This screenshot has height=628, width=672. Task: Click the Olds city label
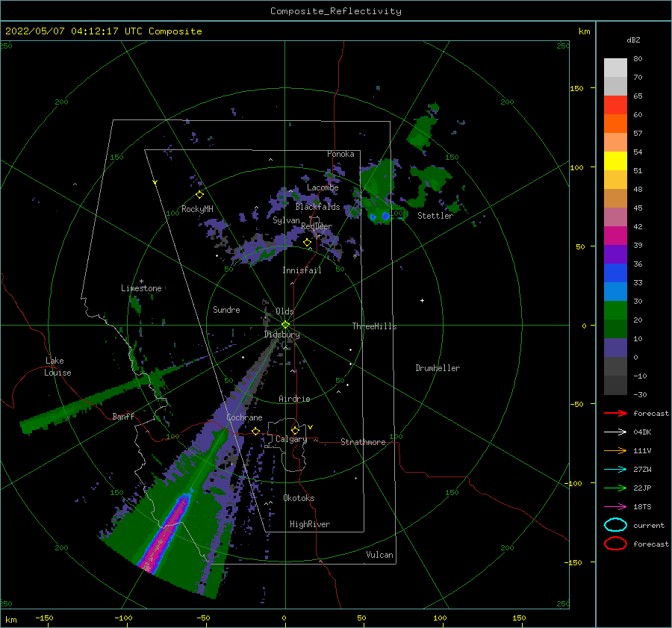tap(284, 311)
